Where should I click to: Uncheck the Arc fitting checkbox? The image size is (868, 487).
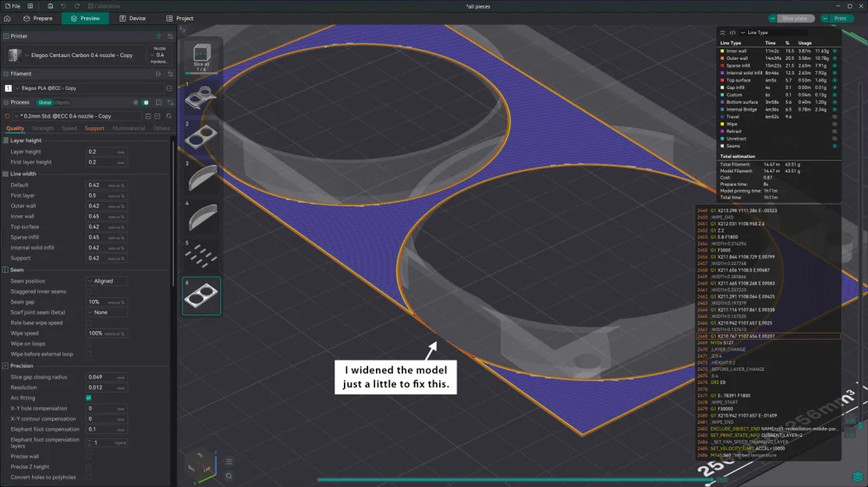(89, 398)
